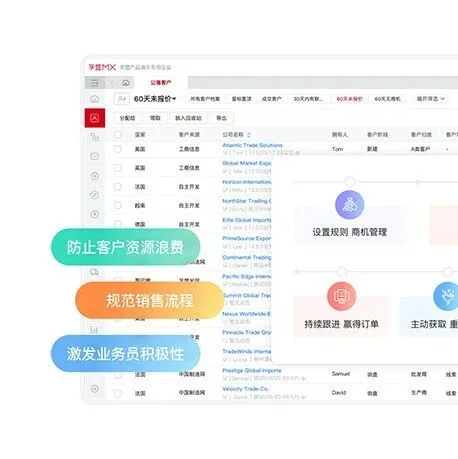
Task: Check the Prestige Global Imports row checkbox
Action: 118,375
